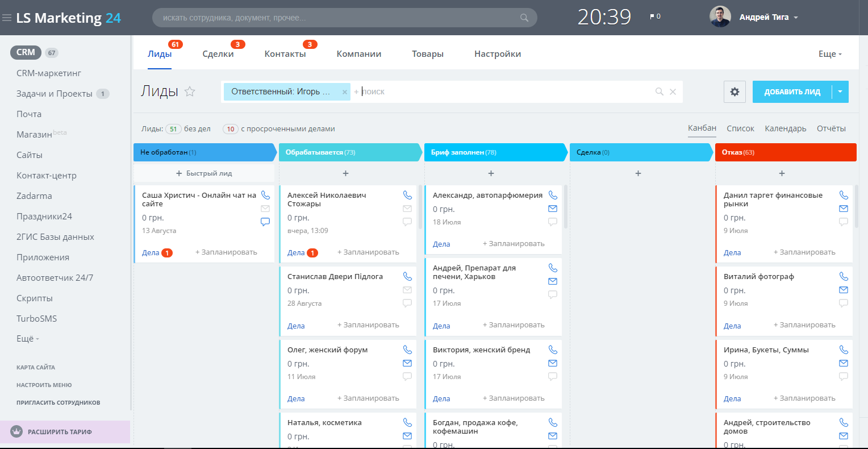The height and width of the screenshot is (449, 868).
Task: Add lead in Отказ column plus
Action: click(x=782, y=173)
